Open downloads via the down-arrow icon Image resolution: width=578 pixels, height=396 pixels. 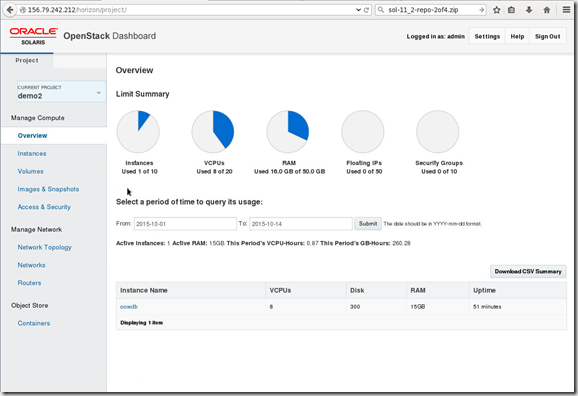(529, 10)
